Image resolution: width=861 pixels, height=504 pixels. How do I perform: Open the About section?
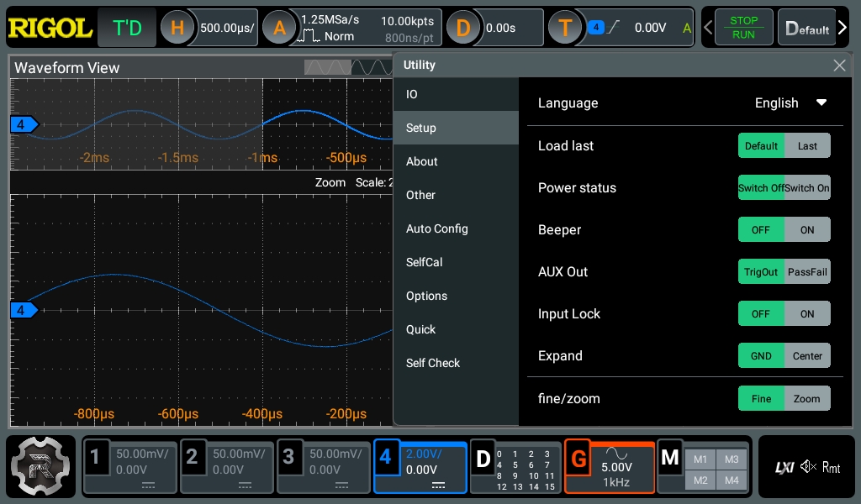[456, 161]
